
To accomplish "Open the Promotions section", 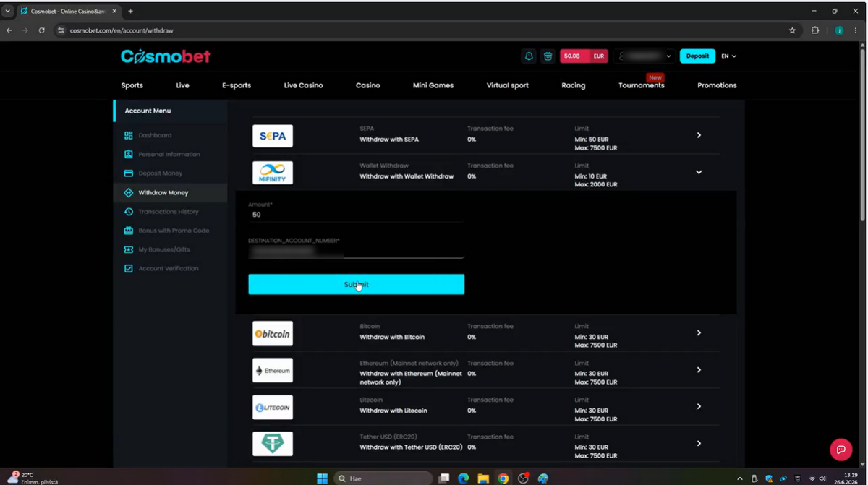I will pos(717,85).
